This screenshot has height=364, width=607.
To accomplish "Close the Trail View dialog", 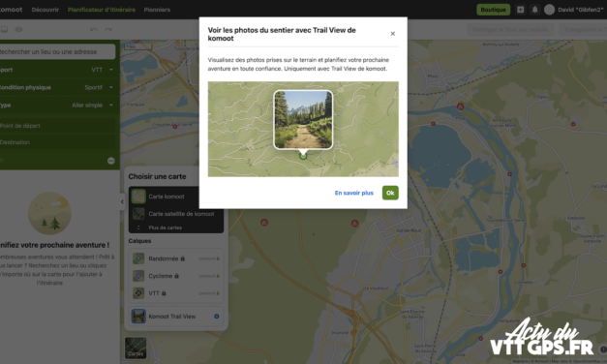I will pos(392,34).
